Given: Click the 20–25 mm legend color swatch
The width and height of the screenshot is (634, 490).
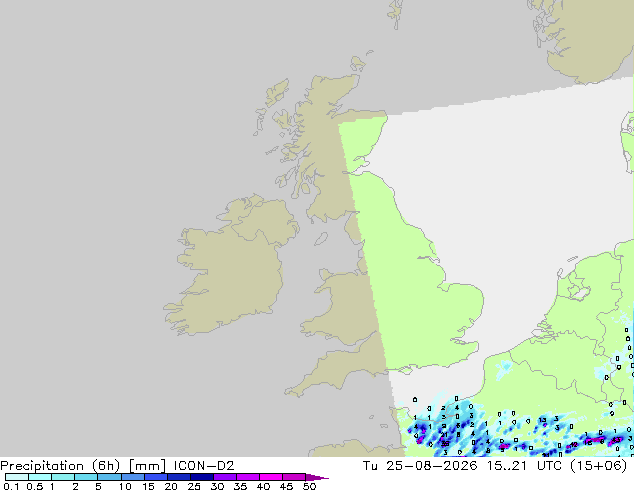Looking at the screenshot, I should click(178, 477).
